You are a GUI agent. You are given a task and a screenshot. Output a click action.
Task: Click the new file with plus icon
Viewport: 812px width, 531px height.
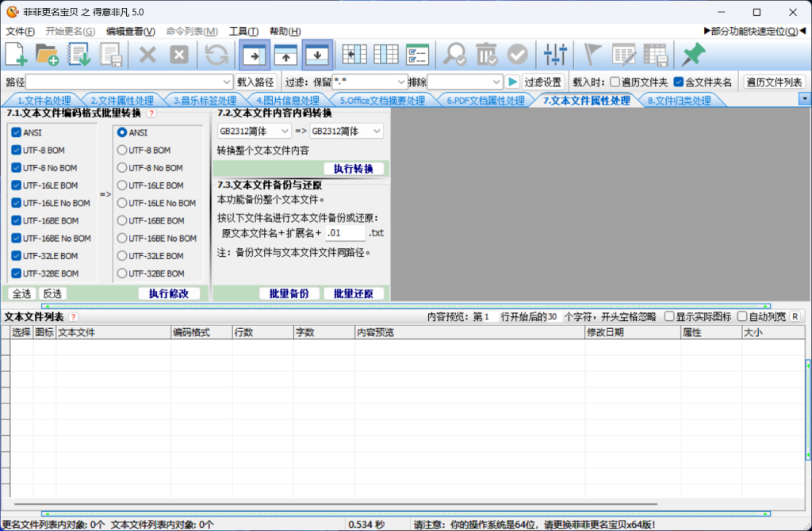(x=17, y=54)
